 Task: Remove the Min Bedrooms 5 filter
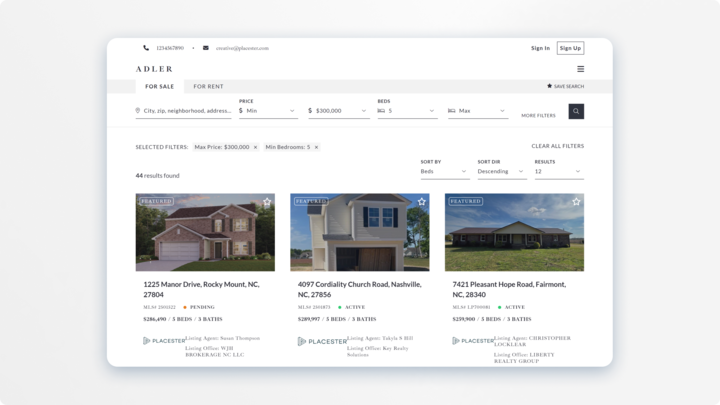click(x=316, y=147)
